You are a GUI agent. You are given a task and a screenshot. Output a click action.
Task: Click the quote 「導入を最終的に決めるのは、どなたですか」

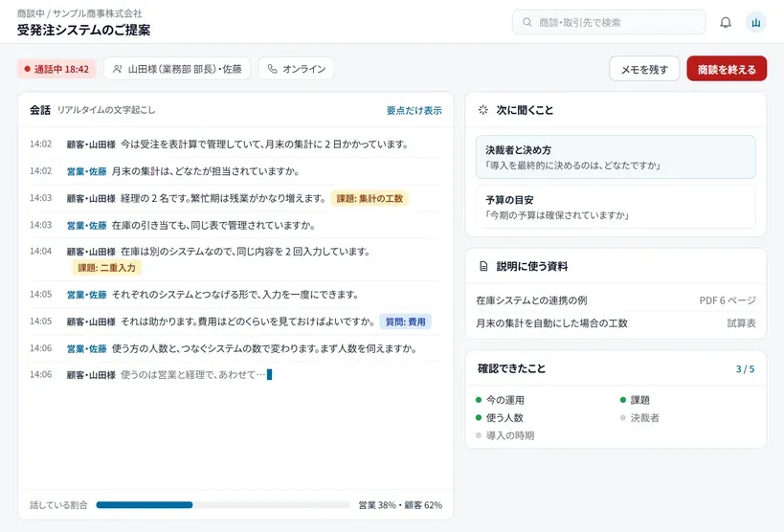click(572, 165)
